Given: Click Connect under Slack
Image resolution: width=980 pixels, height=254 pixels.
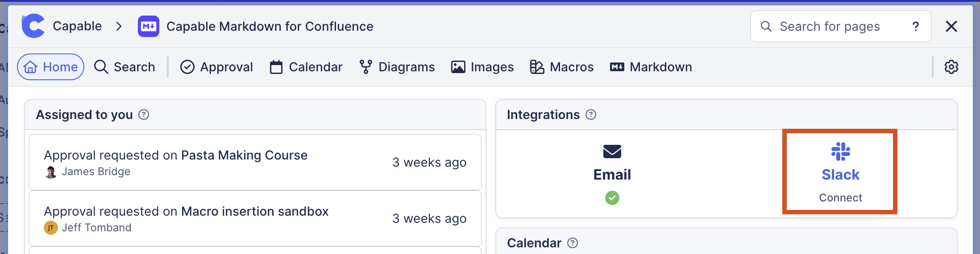Looking at the screenshot, I should (x=840, y=197).
